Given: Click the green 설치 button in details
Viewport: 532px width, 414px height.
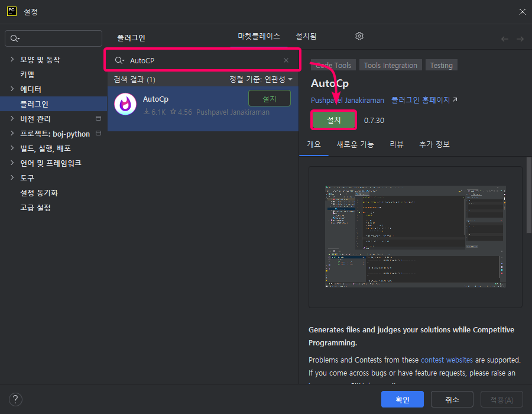Looking at the screenshot, I should (x=333, y=120).
